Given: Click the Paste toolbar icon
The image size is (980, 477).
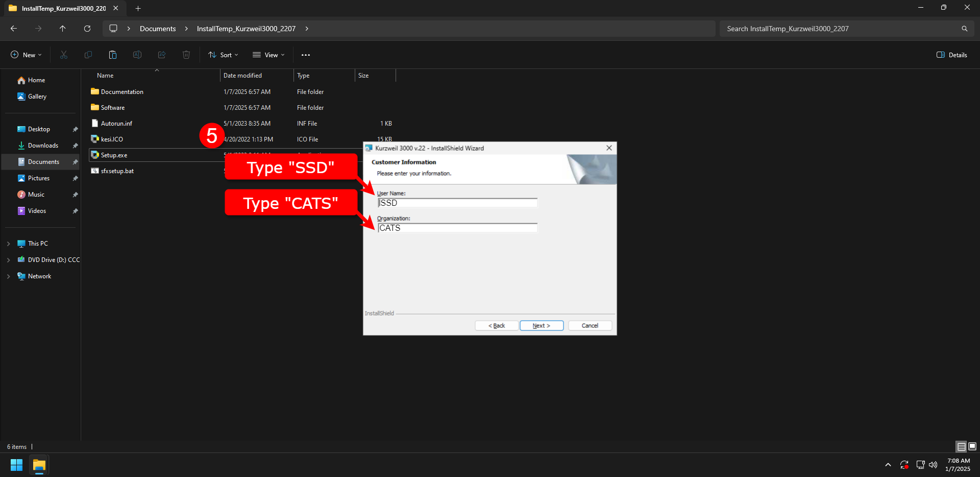Looking at the screenshot, I should [113, 55].
